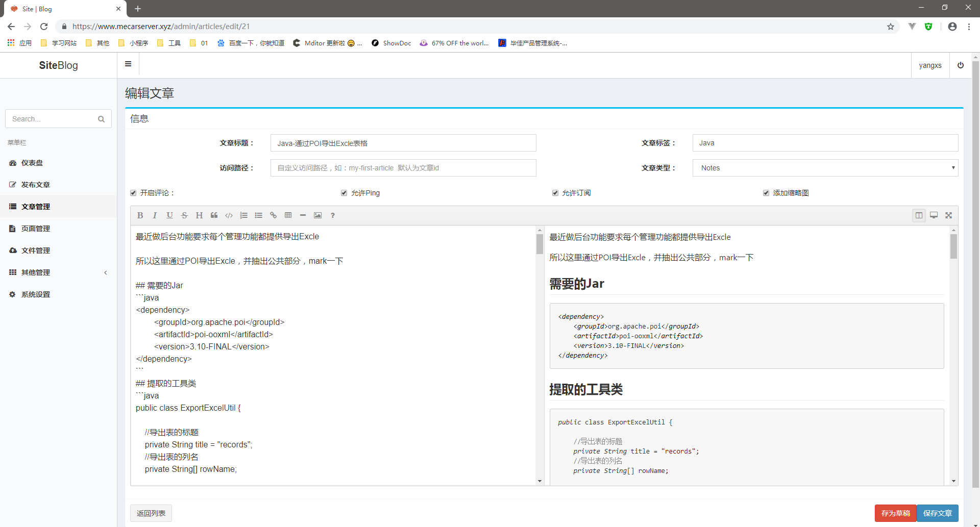Apply strikethrough formatting in editor
This screenshot has width=980, height=527.
[184, 215]
